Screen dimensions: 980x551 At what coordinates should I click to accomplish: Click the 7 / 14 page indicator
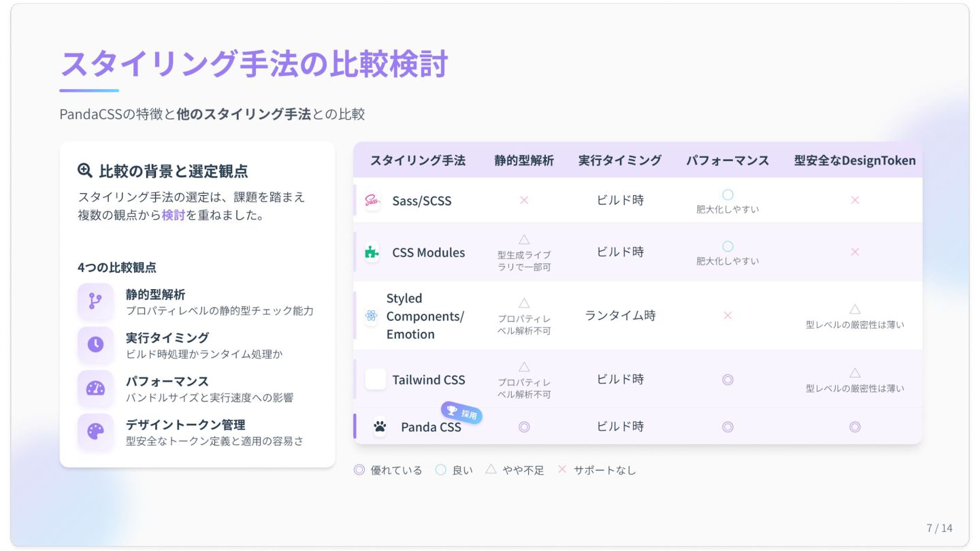(x=939, y=528)
